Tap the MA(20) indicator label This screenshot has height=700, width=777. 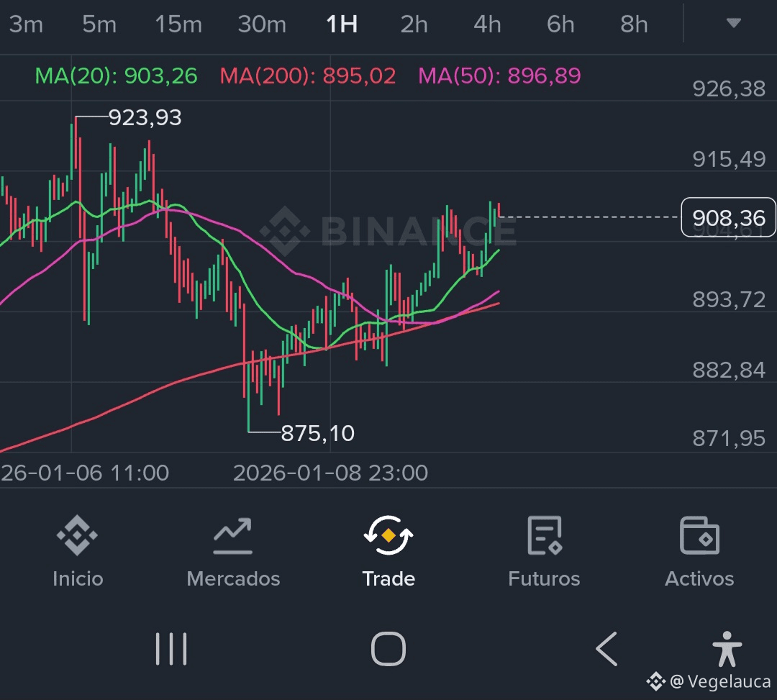117,76
